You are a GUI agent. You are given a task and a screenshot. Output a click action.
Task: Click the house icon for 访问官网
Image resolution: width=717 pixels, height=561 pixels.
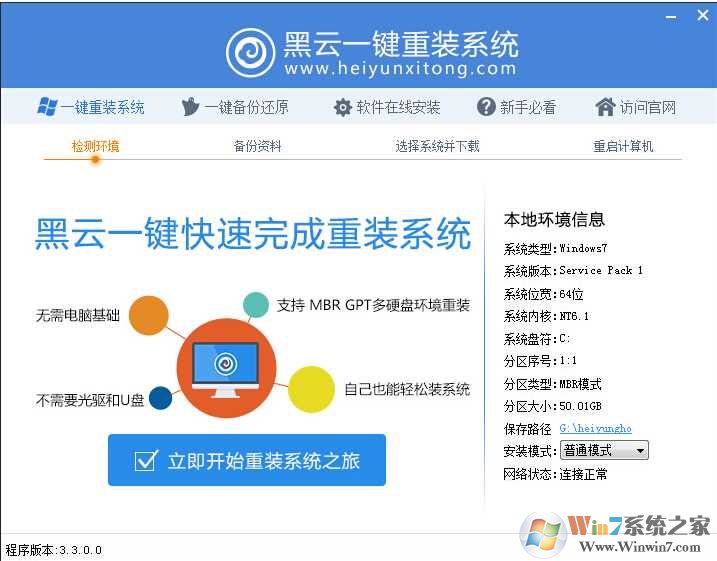(x=605, y=107)
